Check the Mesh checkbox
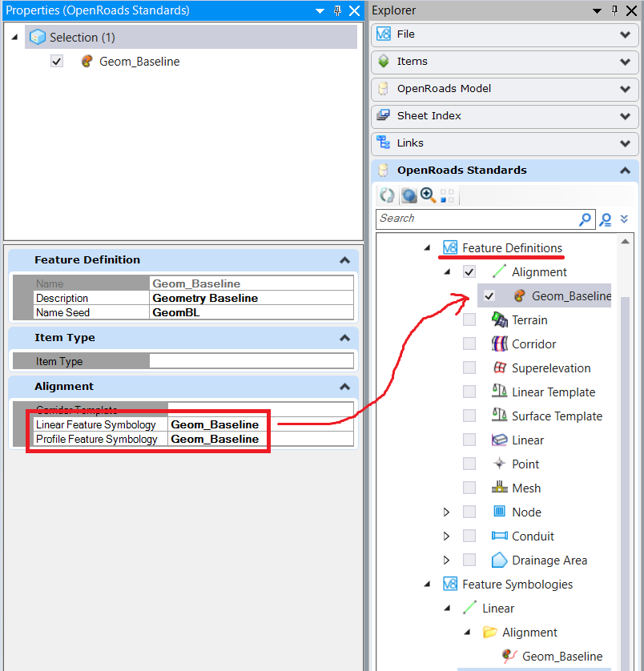 469,488
